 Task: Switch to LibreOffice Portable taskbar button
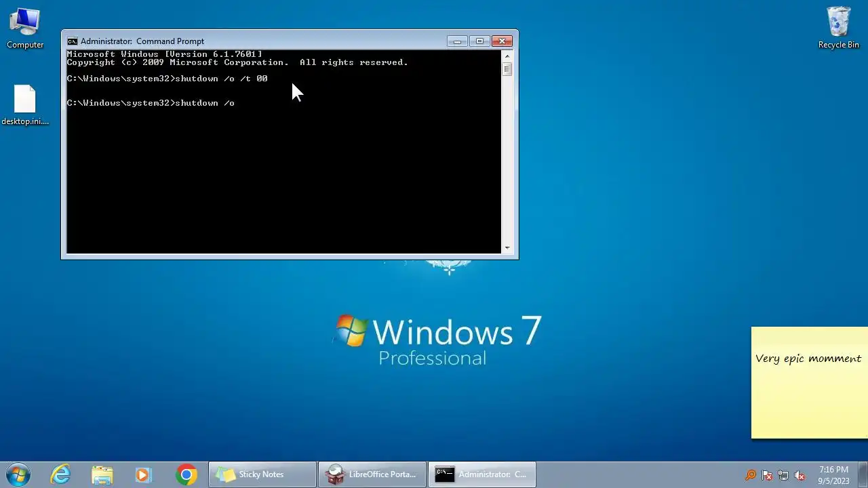coord(372,474)
